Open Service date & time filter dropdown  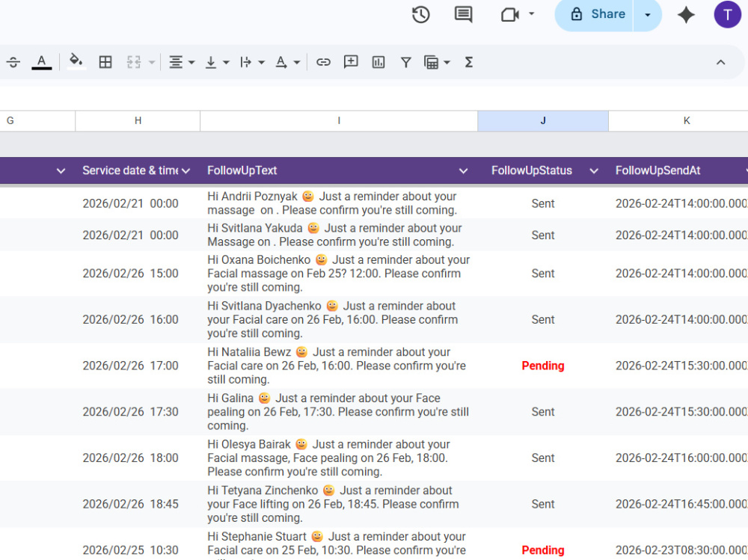[x=186, y=170]
